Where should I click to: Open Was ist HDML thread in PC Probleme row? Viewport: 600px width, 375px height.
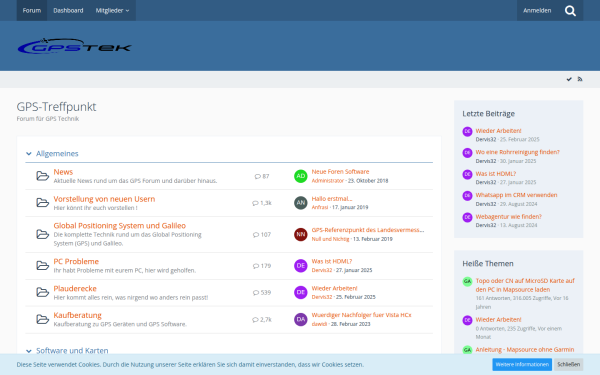332,261
